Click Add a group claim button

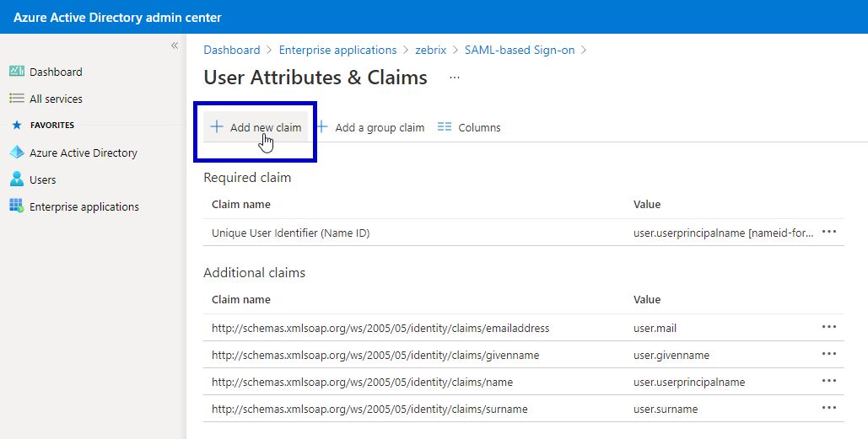(x=370, y=127)
